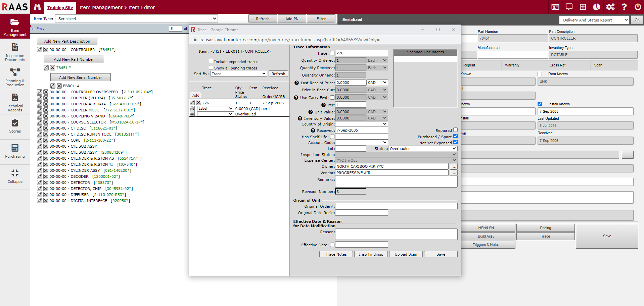644x306 pixels.
Task: Click the Remarks text field
Action: tap(396, 182)
